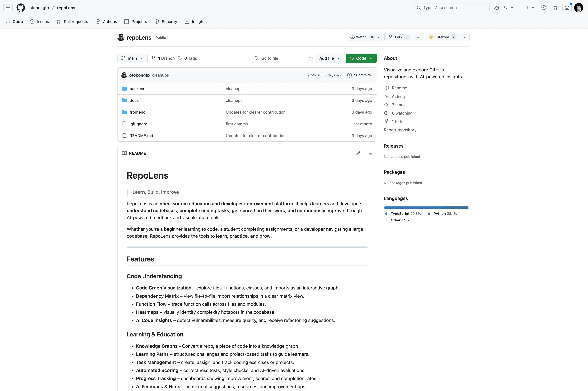Expand the Add file dropdown
The height and width of the screenshot is (391, 588).
click(x=329, y=58)
